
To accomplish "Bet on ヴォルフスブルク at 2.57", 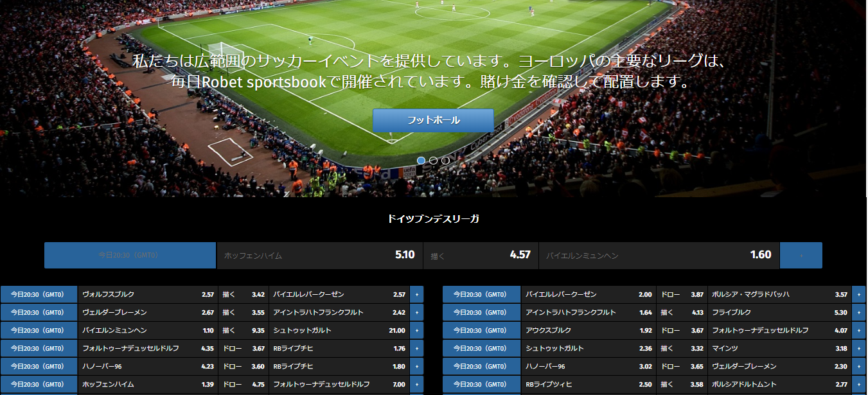I will tap(147, 294).
